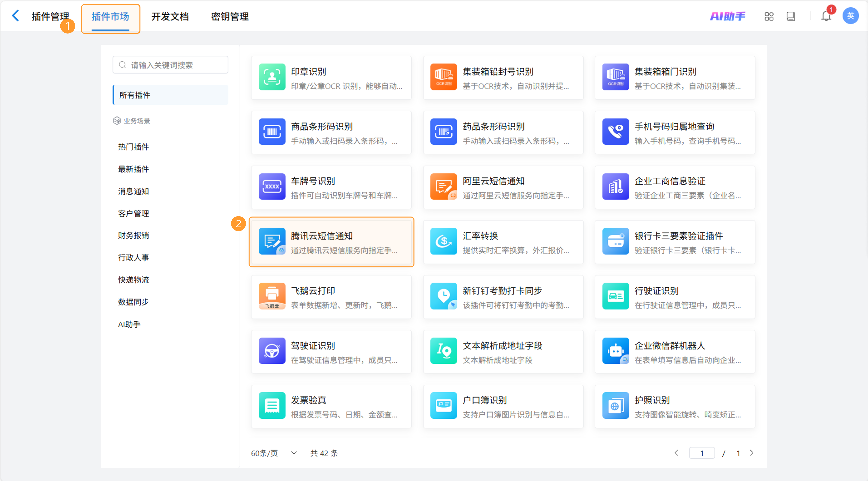Switch to the 密钥管理 tab
This screenshot has height=481, width=868.
pos(230,17)
